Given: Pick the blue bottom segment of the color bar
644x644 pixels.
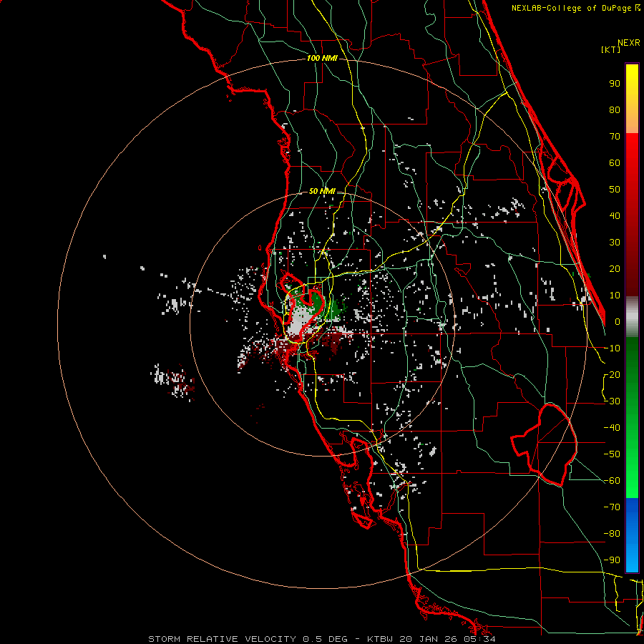Looking at the screenshot, I should pos(632,535).
